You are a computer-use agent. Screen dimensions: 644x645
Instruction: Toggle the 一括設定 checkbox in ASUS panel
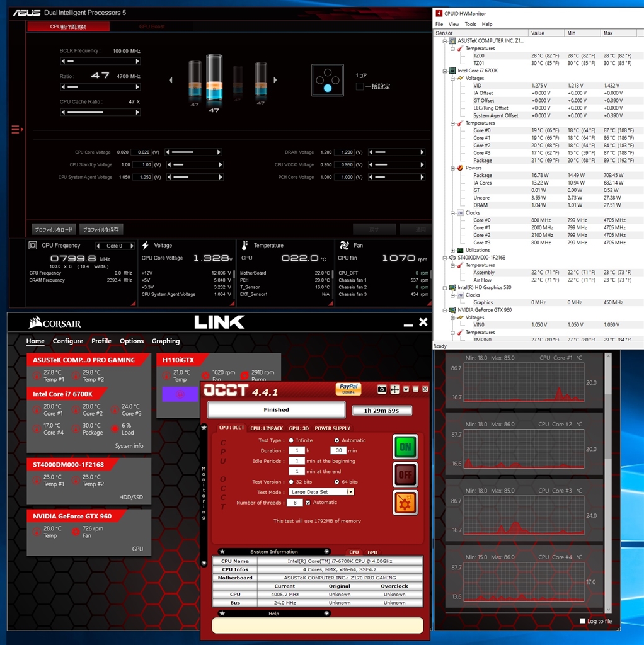tap(360, 86)
